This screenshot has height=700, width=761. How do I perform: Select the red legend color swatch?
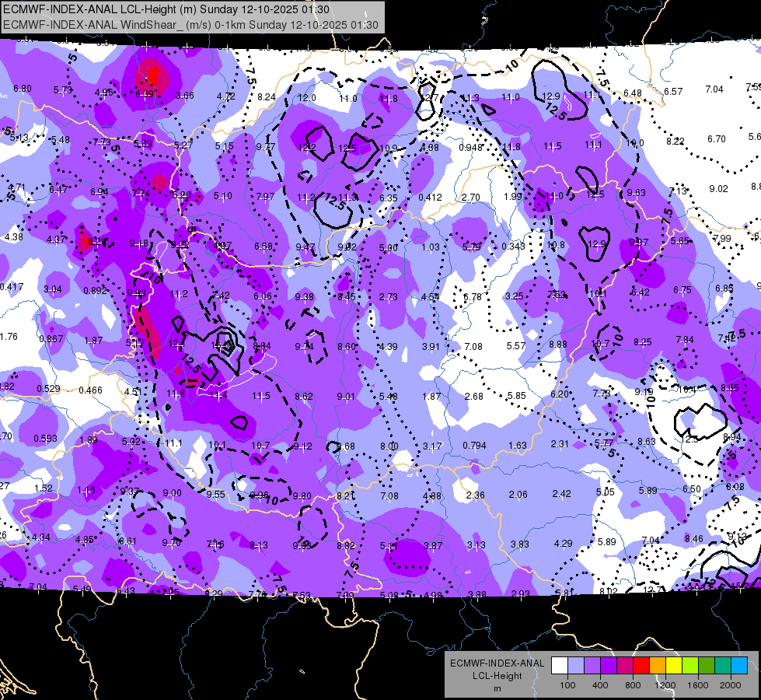pos(641,666)
